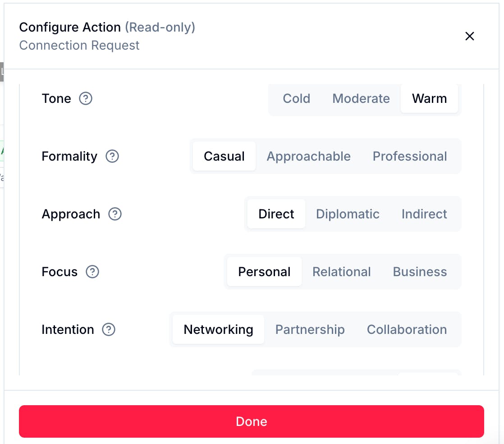Change Focus to Business
Screen dimensions: 504x444
(420, 272)
